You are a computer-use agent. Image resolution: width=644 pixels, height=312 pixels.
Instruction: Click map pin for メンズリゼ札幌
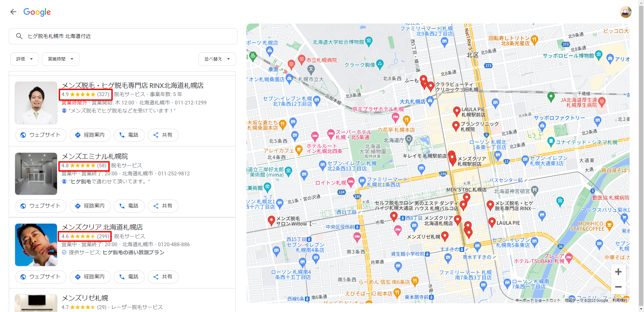point(445,236)
